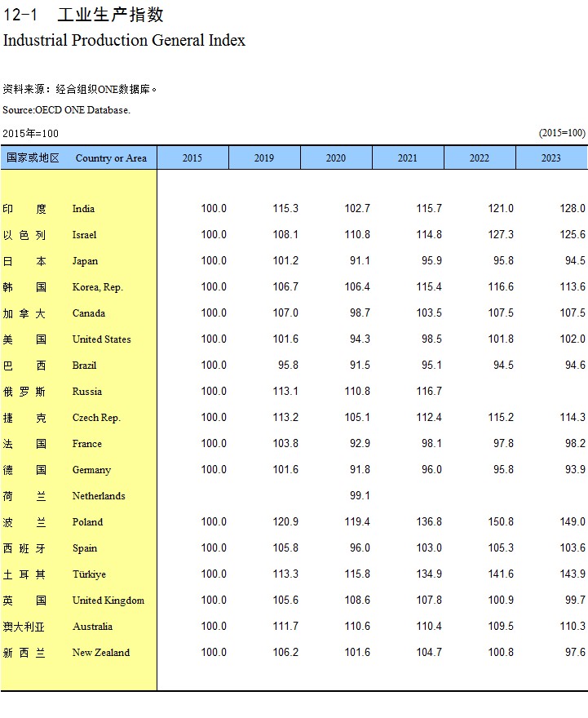Image resolution: width=588 pixels, height=718 pixels.
Task: Select United Kingdom's 2023 value 99.7
Action: (575, 601)
